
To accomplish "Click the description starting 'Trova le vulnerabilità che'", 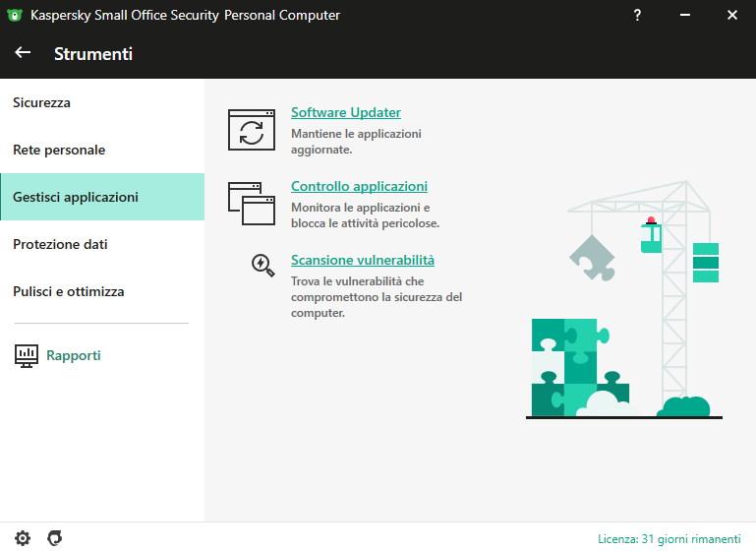I will pyautogui.click(x=377, y=297).
